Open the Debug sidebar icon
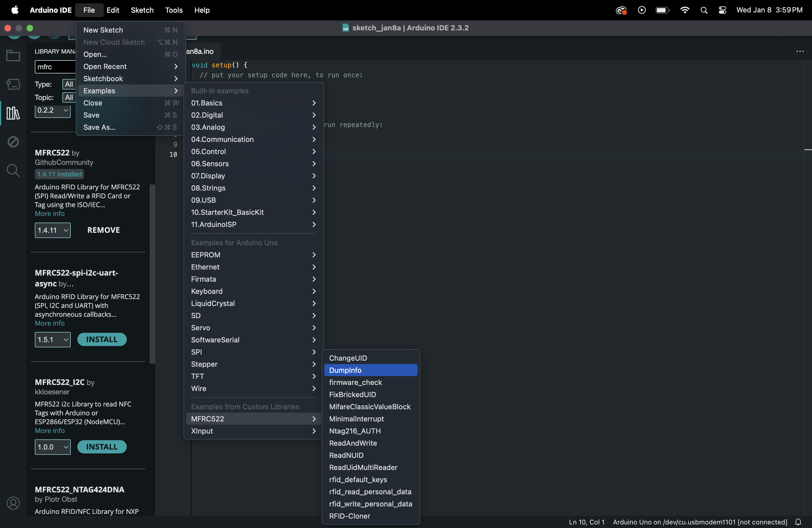The height and width of the screenshot is (528, 812). [13, 142]
